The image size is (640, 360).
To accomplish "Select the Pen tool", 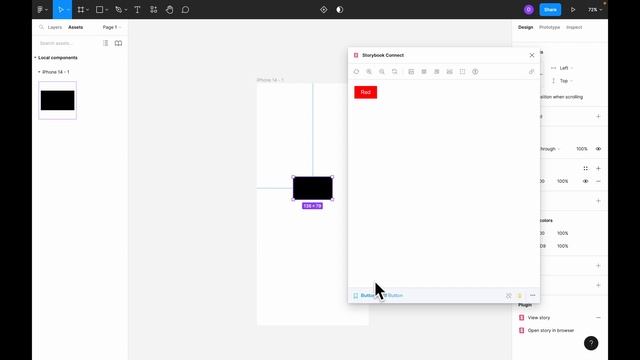I will pos(118,9).
